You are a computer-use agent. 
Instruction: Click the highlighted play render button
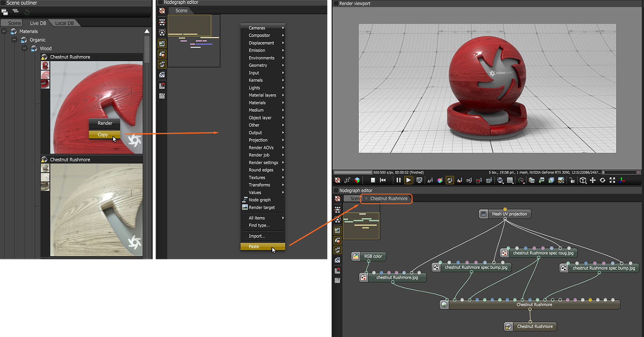coord(408,180)
